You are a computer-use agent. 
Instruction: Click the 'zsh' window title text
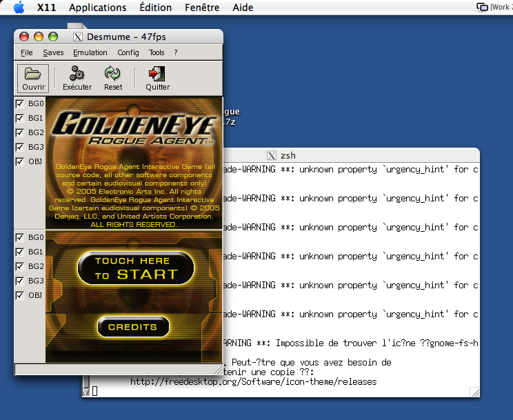[288, 155]
